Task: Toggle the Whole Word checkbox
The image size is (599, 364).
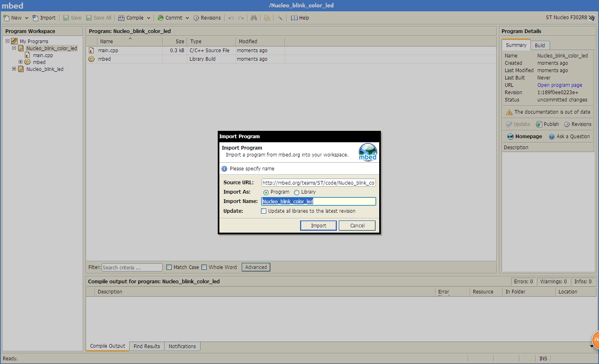Action: pyautogui.click(x=204, y=267)
